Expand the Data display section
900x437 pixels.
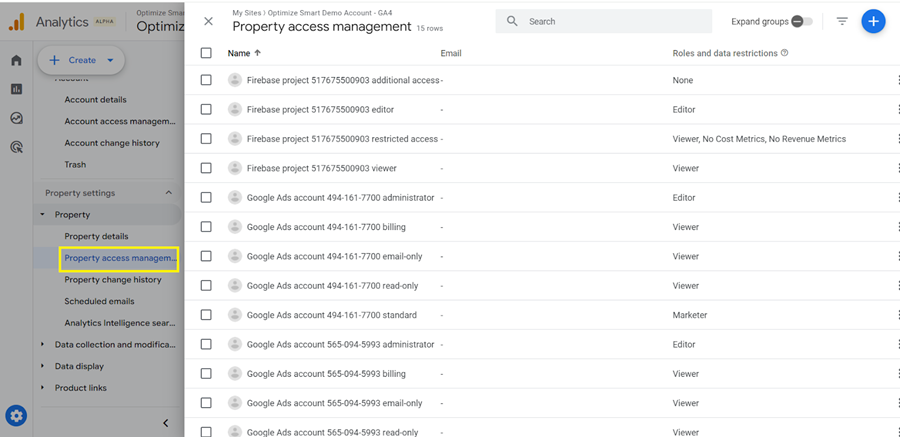(42, 366)
